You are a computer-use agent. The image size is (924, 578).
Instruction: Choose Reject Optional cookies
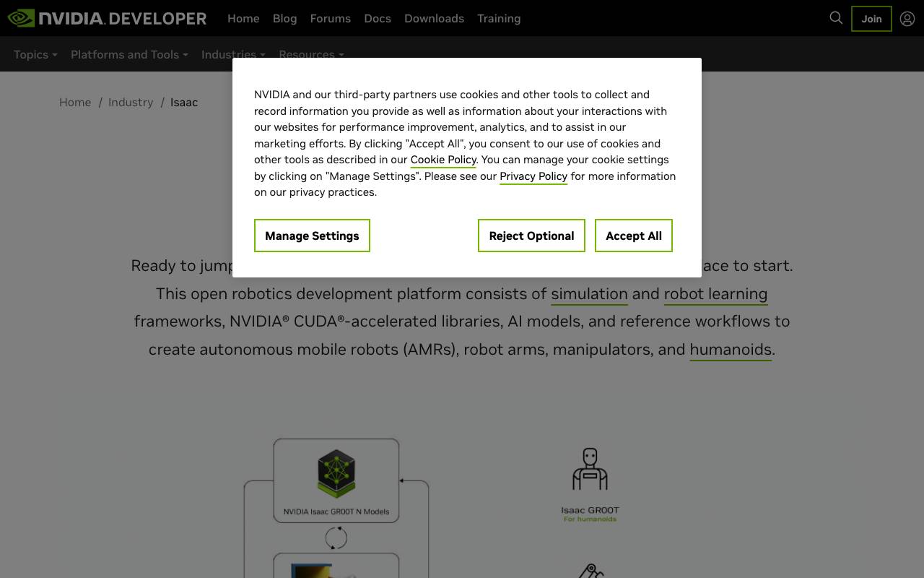tap(531, 236)
